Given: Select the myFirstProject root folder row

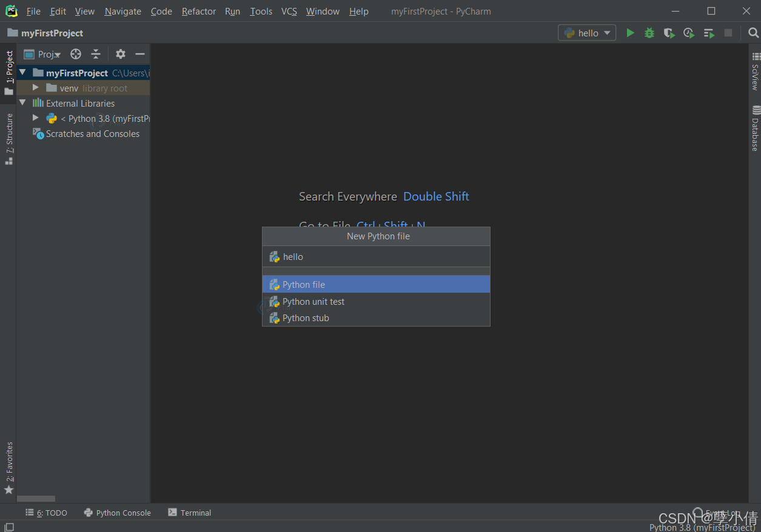Looking at the screenshot, I should [x=83, y=73].
